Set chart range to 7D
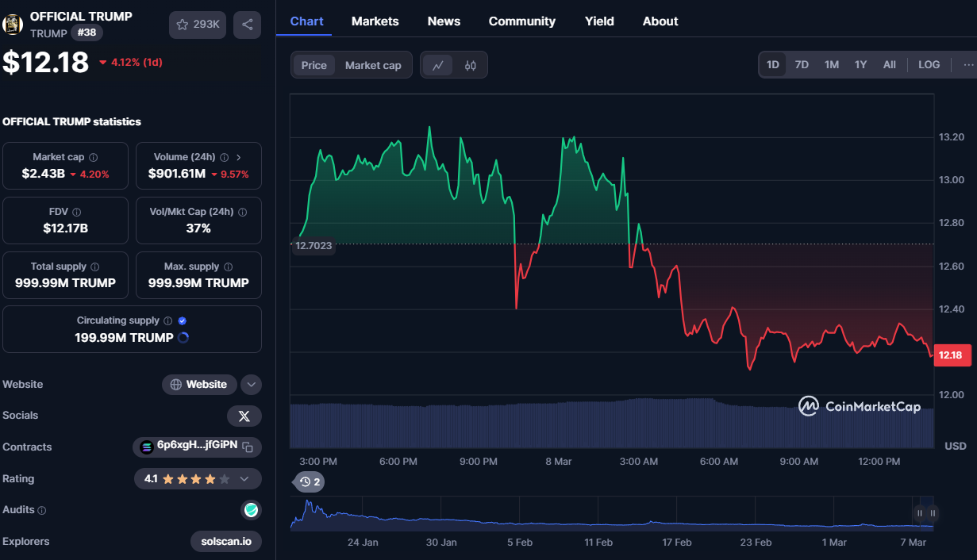Viewport: 977px width, 560px height. pos(802,65)
